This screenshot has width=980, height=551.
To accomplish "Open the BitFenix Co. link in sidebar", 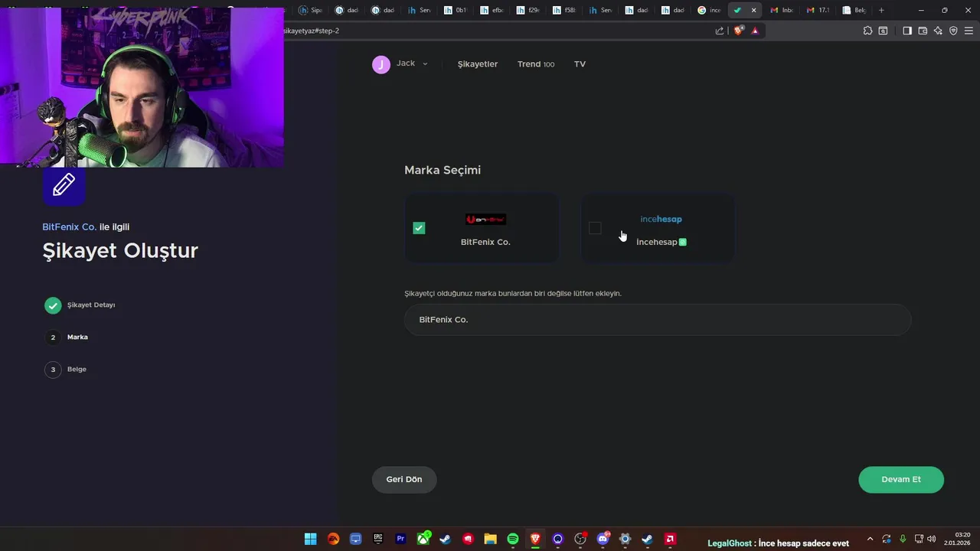I will tap(70, 227).
